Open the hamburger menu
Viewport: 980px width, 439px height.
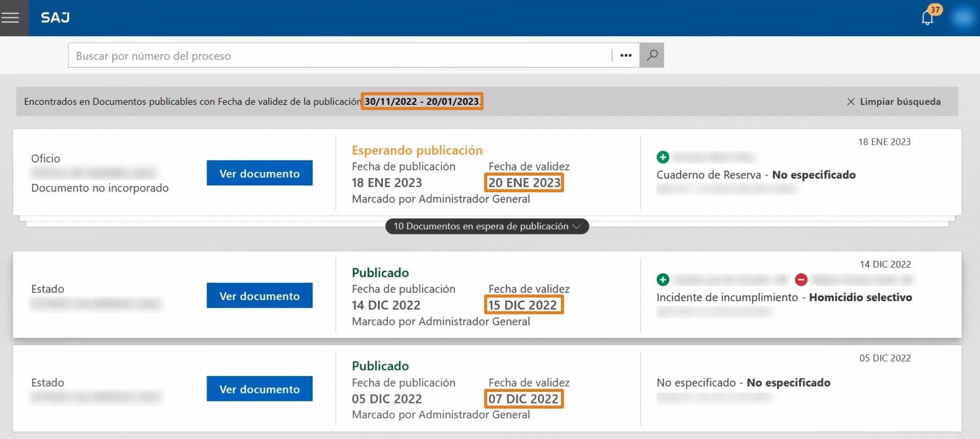click(10, 18)
